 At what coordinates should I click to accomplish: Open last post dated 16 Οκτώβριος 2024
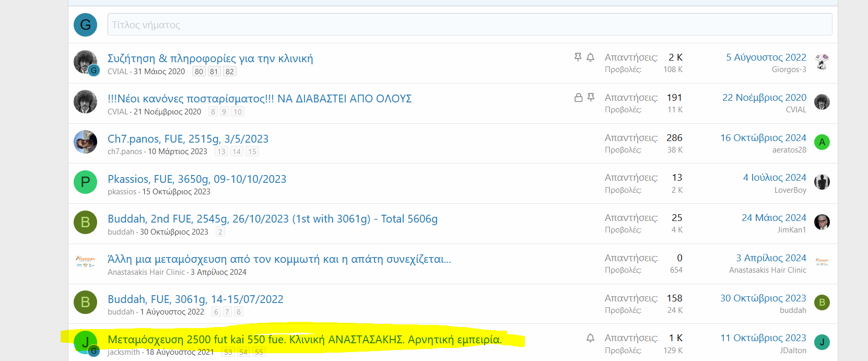[x=763, y=138]
